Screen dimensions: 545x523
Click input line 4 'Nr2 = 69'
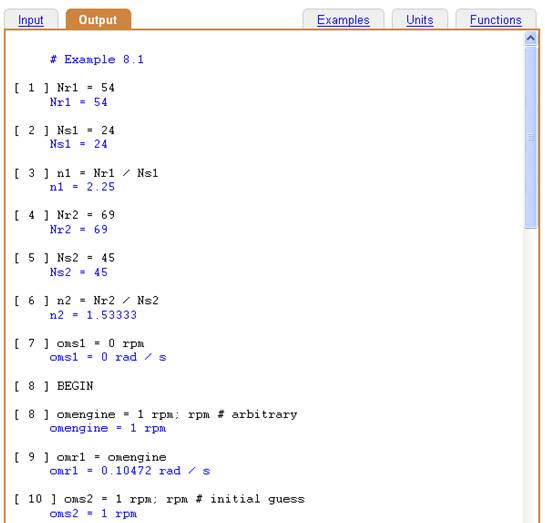pos(64,215)
